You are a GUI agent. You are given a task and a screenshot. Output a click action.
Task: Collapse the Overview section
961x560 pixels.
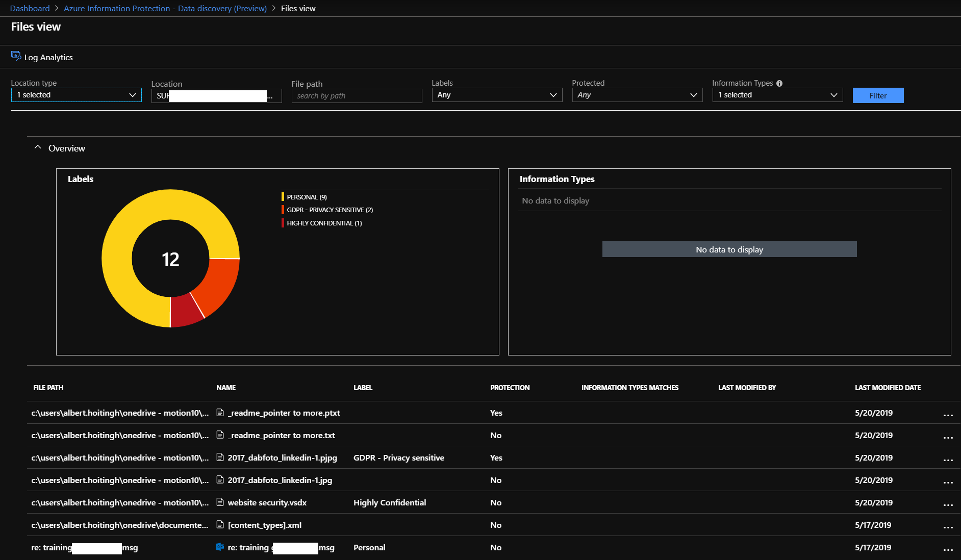tap(38, 148)
